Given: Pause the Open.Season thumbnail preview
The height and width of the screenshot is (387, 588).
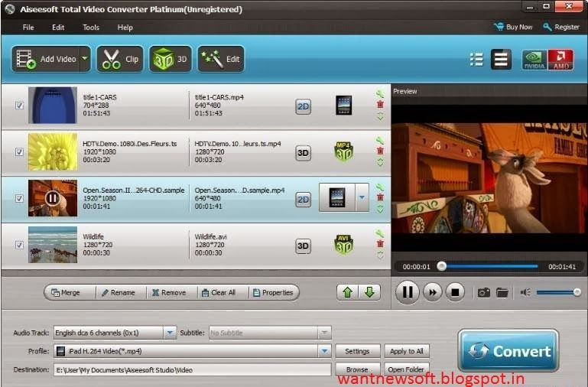Looking at the screenshot, I should click(x=52, y=198).
